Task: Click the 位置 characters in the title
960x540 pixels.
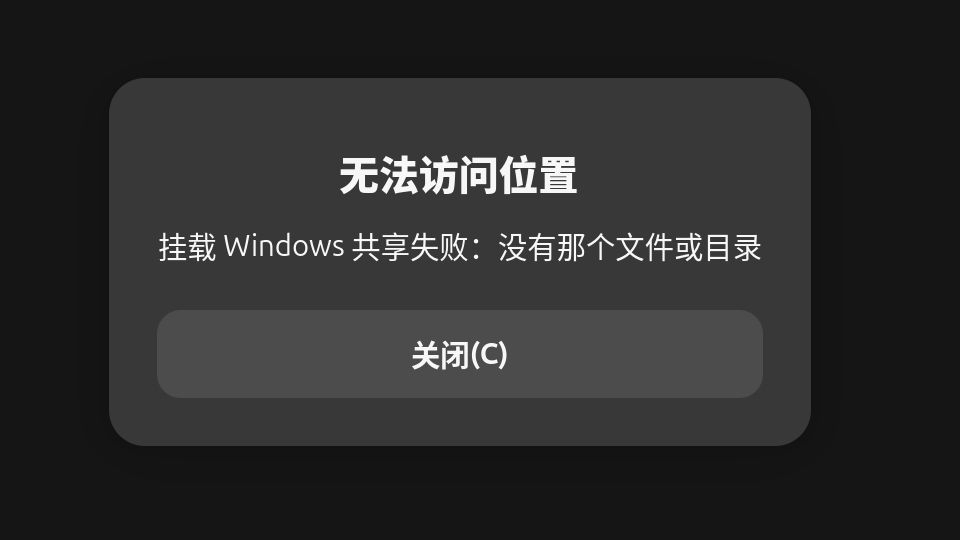Action: 538,176
